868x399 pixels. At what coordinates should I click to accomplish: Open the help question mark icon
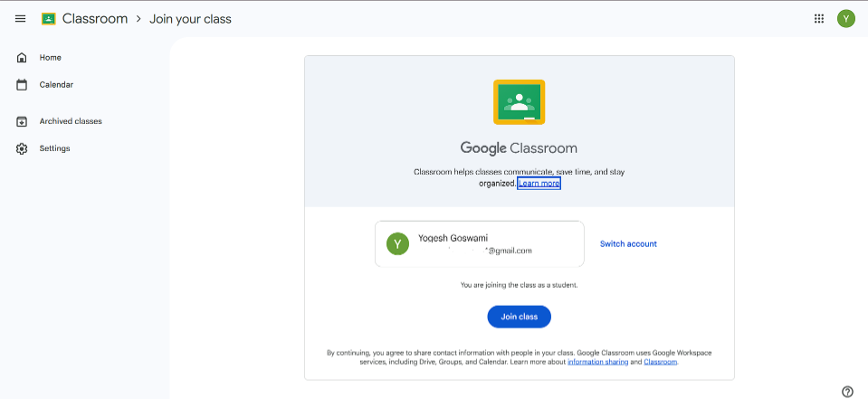[x=847, y=392]
